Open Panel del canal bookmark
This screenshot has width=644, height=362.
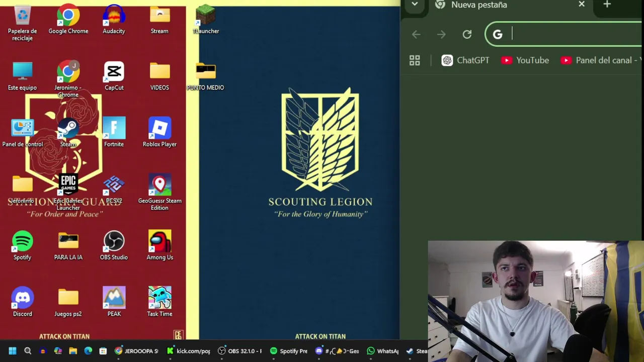tap(602, 60)
